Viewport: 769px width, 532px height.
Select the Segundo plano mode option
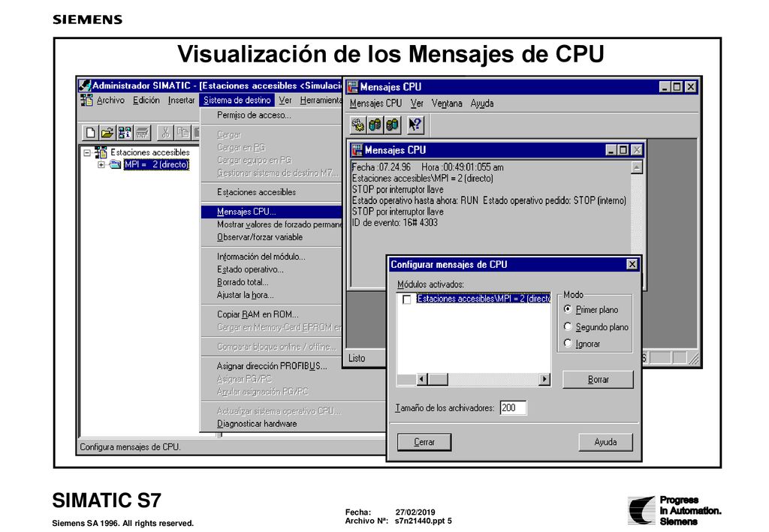point(568,326)
